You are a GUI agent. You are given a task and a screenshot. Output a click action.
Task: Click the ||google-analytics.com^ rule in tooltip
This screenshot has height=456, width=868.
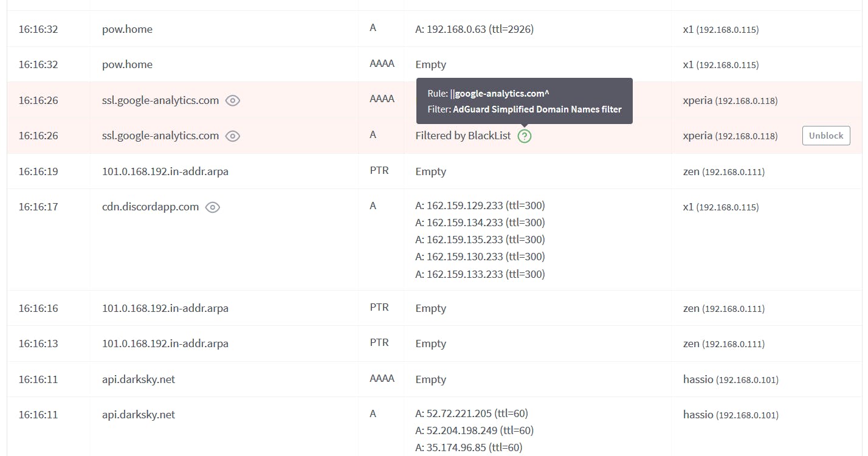(x=501, y=93)
